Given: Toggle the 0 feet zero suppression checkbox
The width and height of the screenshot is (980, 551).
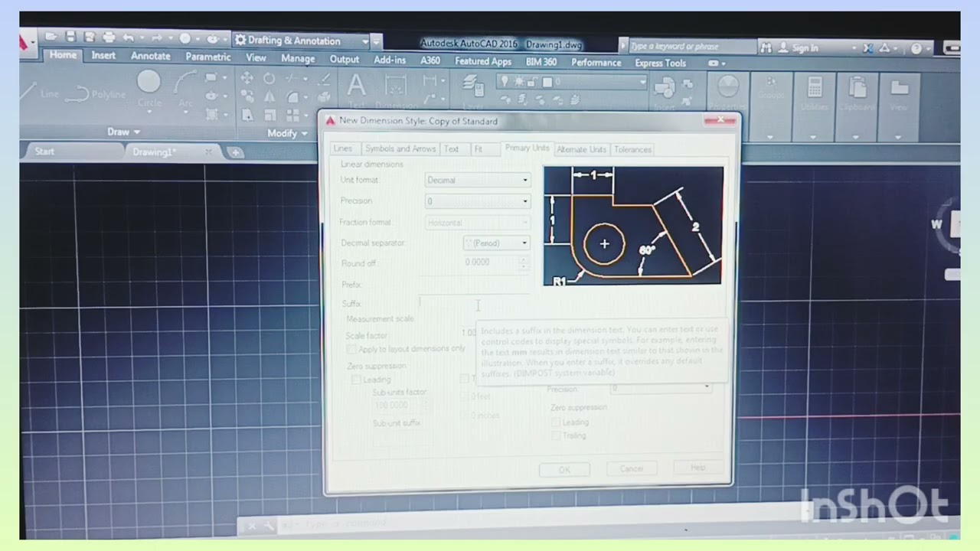Looking at the screenshot, I should pos(464,396).
